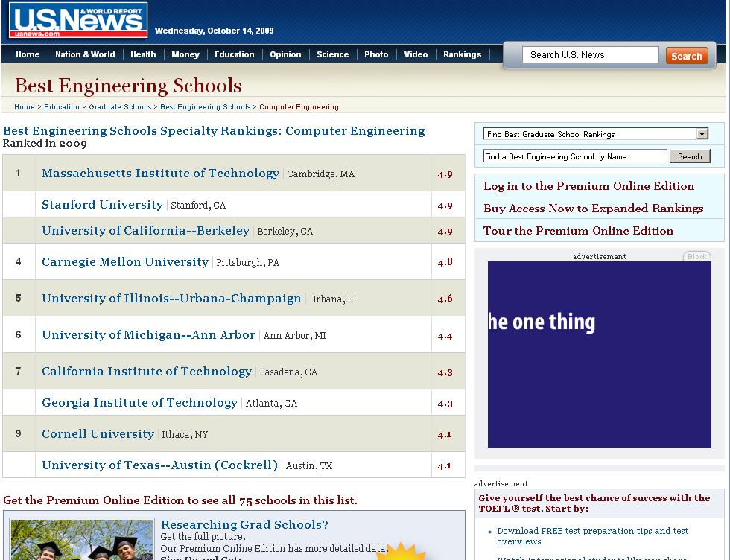Select the Money menu item
730x560 pixels.
(x=185, y=54)
